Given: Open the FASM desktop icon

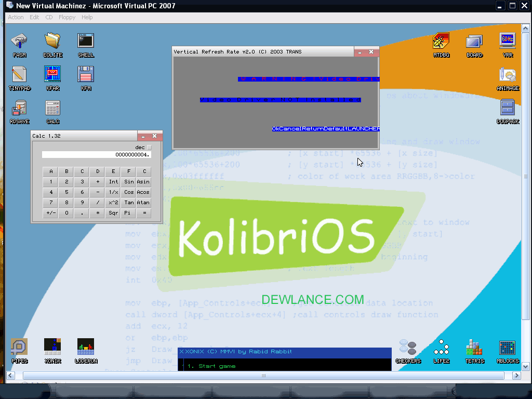Looking at the screenshot, I should tap(19, 45).
